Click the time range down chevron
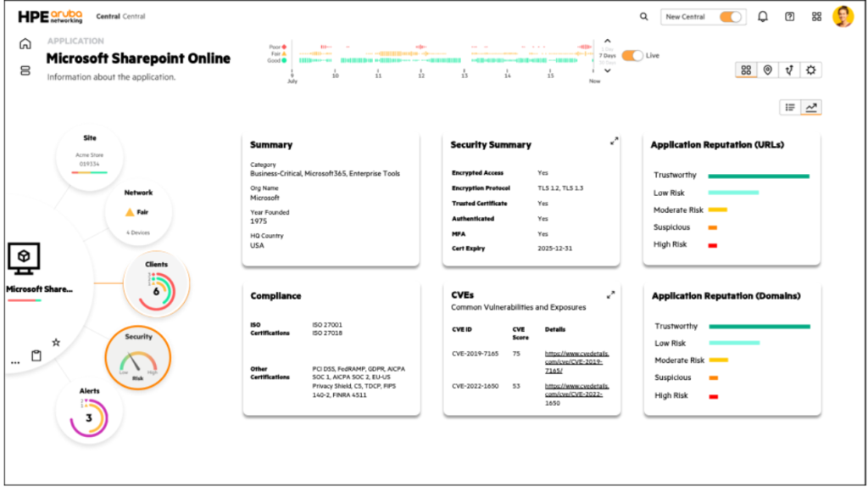868x487 pixels. pos(607,71)
